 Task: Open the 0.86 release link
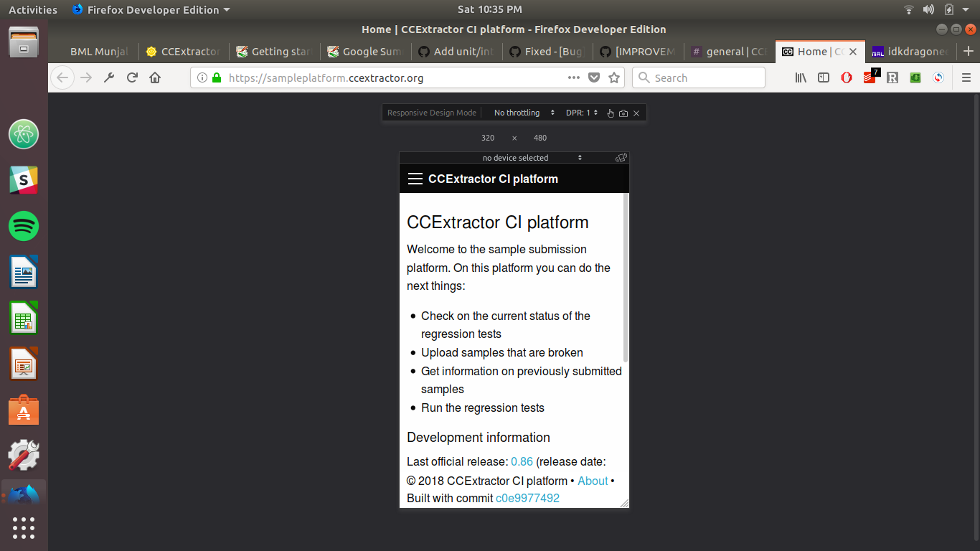[522, 461]
